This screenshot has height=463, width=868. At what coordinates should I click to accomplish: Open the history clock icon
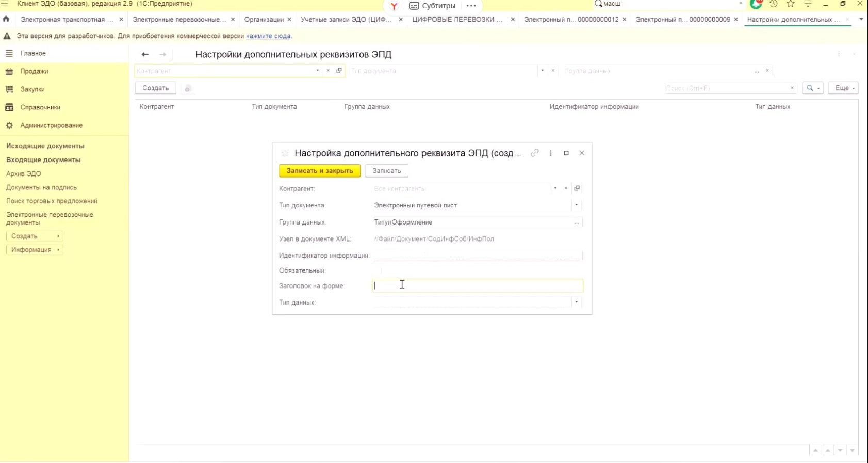[773, 4]
